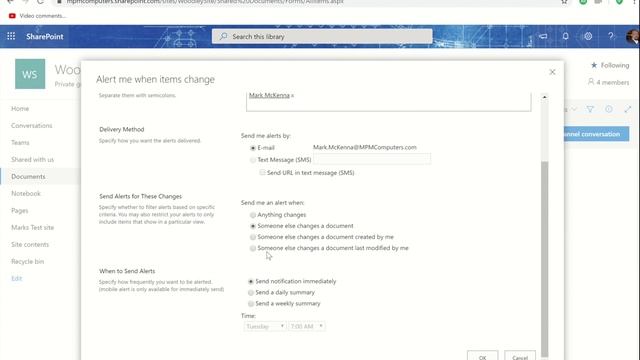Viewport: 640px width, 360px height.
Task: Open the settings gear in SharePoint header
Action: 588,36
